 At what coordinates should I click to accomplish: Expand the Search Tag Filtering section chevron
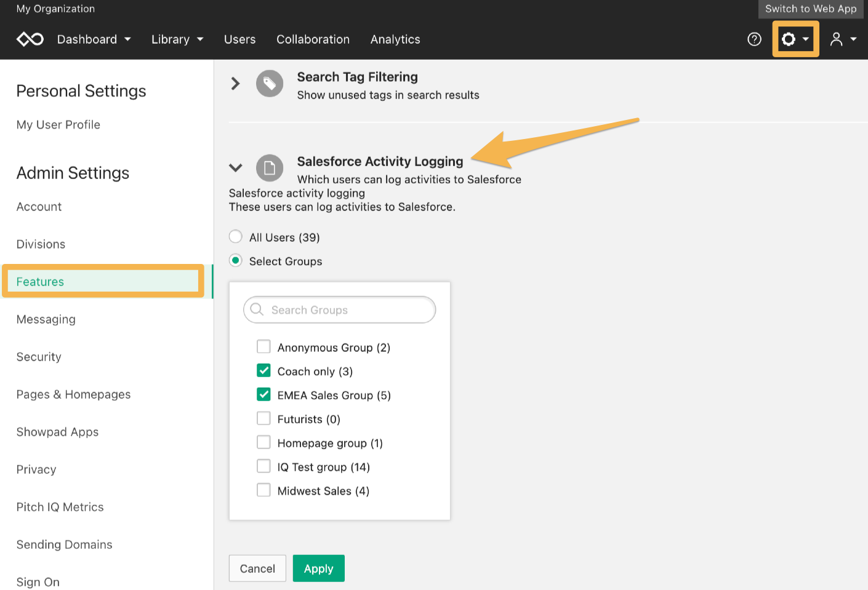click(x=235, y=84)
